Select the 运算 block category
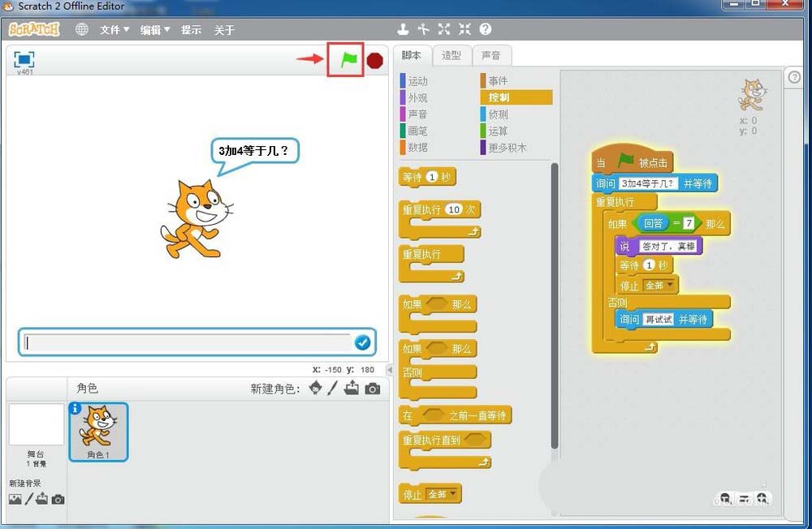This screenshot has width=812, height=529. [x=495, y=131]
